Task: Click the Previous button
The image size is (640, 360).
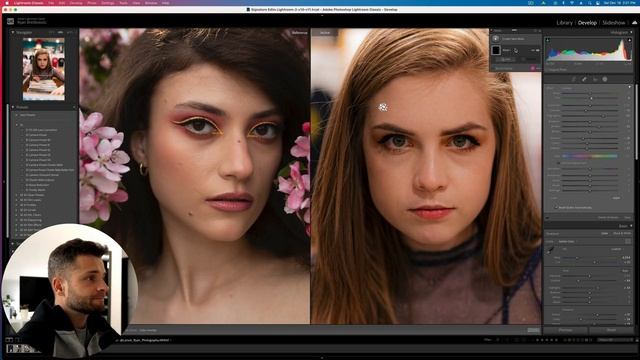Action: click(x=565, y=330)
